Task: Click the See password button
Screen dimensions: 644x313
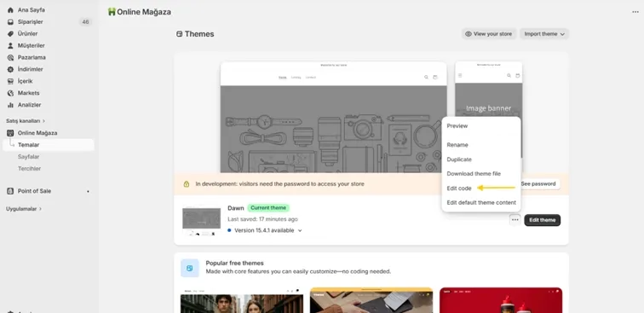Action: 538,184
